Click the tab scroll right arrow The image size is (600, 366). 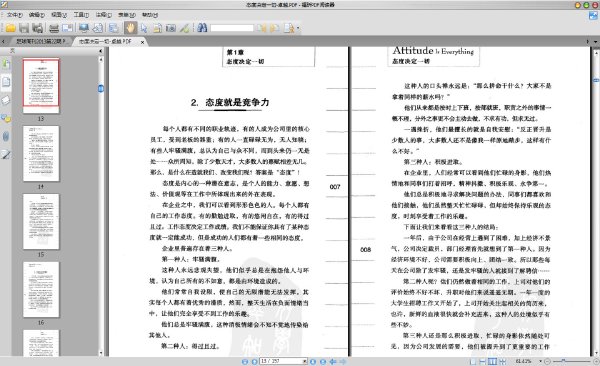pyautogui.click(x=588, y=41)
